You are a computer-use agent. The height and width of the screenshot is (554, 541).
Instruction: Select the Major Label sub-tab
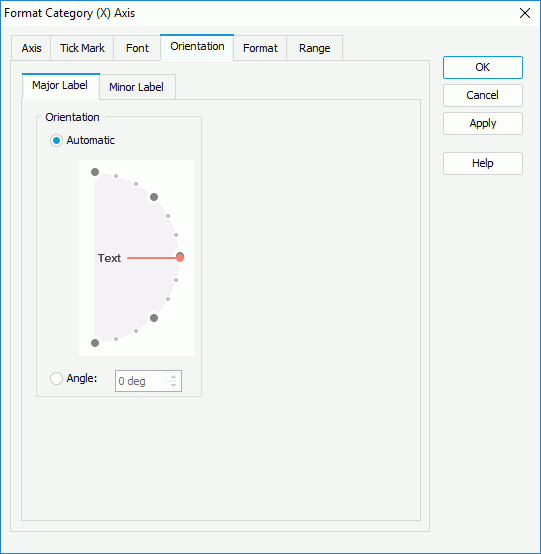pos(61,86)
